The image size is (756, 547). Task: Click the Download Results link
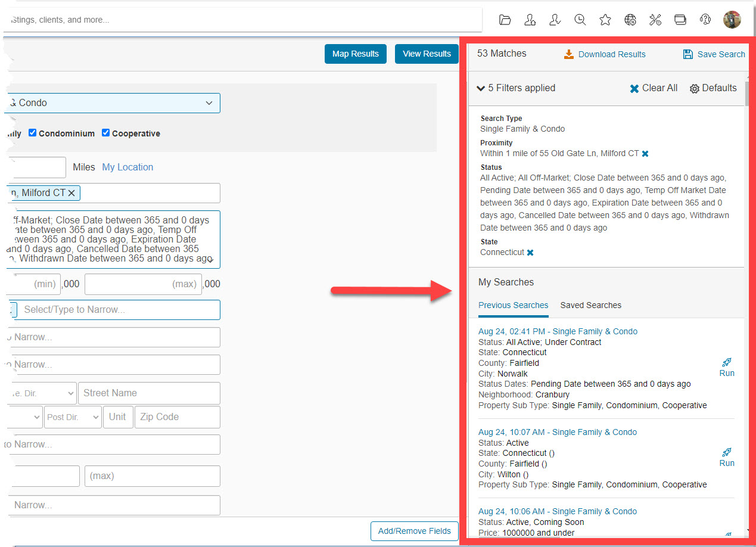click(x=612, y=54)
